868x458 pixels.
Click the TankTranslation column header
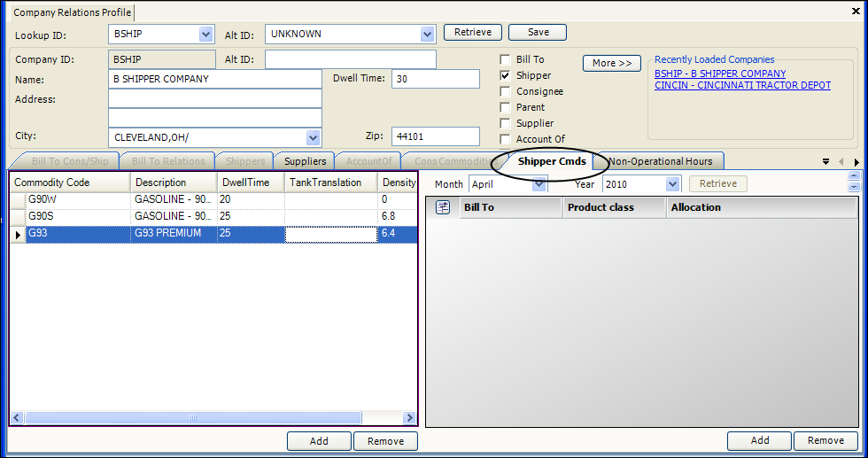click(x=331, y=182)
